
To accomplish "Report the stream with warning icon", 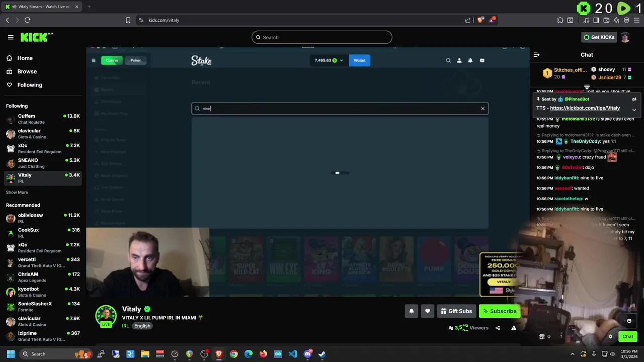I will pyautogui.click(x=514, y=328).
